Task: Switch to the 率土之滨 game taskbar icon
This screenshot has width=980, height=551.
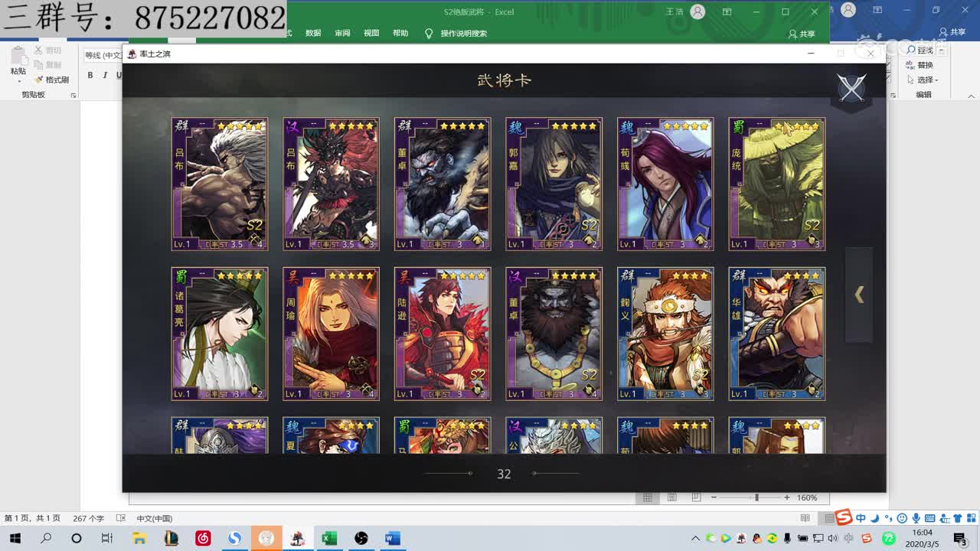Action: pyautogui.click(x=297, y=539)
